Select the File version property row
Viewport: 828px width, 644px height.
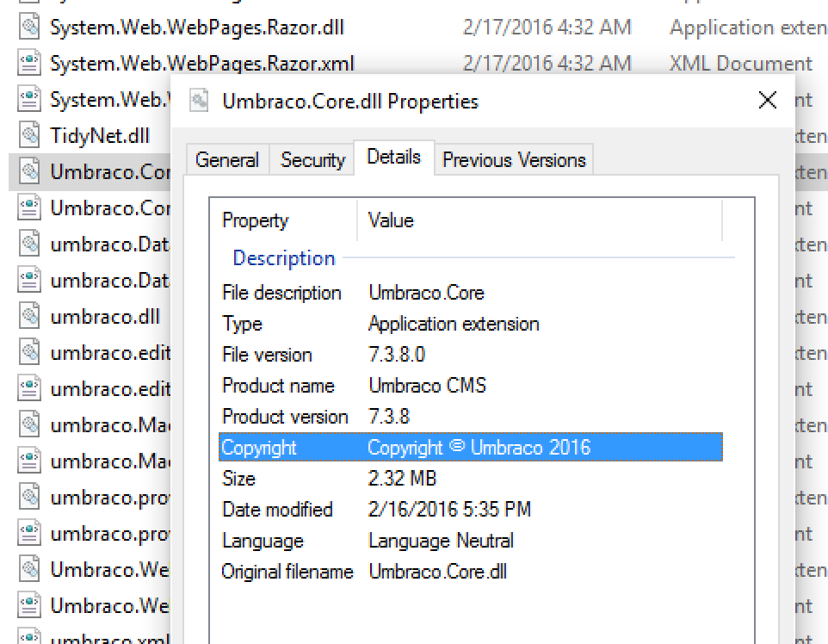click(471, 355)
